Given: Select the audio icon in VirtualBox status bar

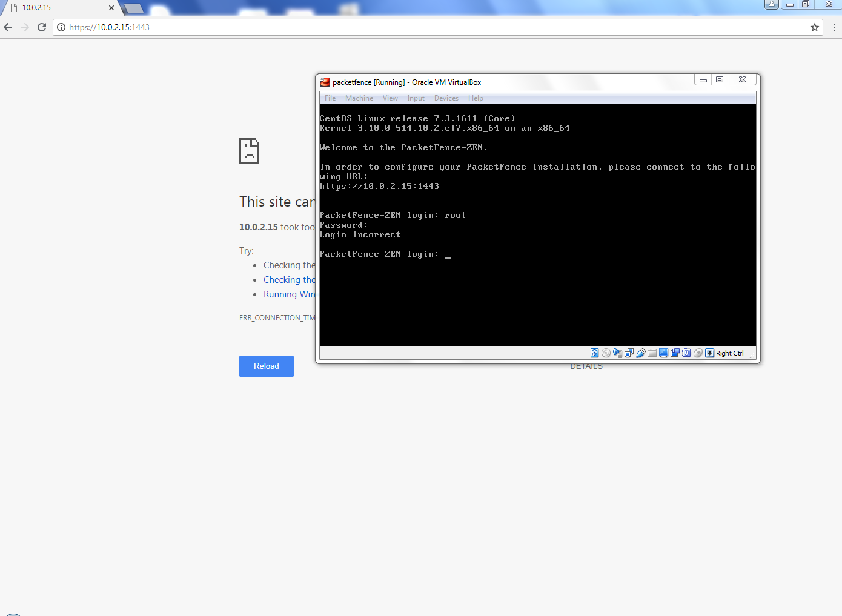Looking at the screenshot, I should (618, 353).
